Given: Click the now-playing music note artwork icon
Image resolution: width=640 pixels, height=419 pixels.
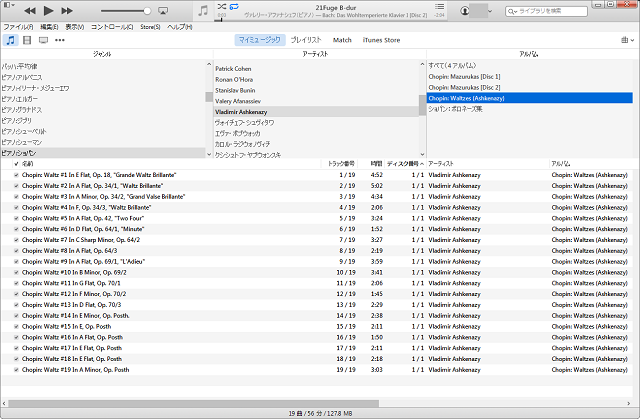Looking at the screenshot, I should (203, 11).
